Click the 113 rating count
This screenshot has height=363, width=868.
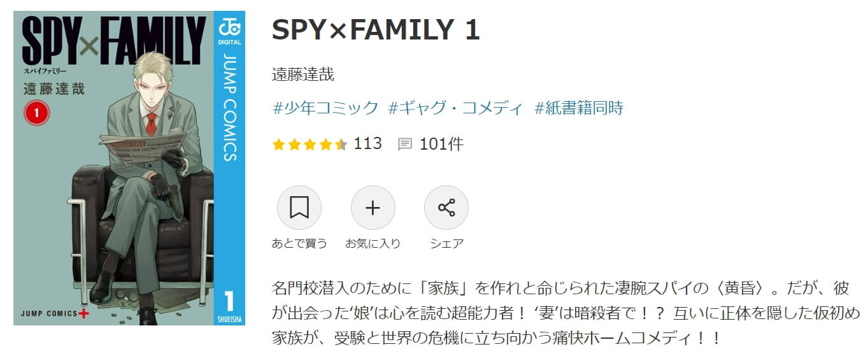[x=367, y=144]
